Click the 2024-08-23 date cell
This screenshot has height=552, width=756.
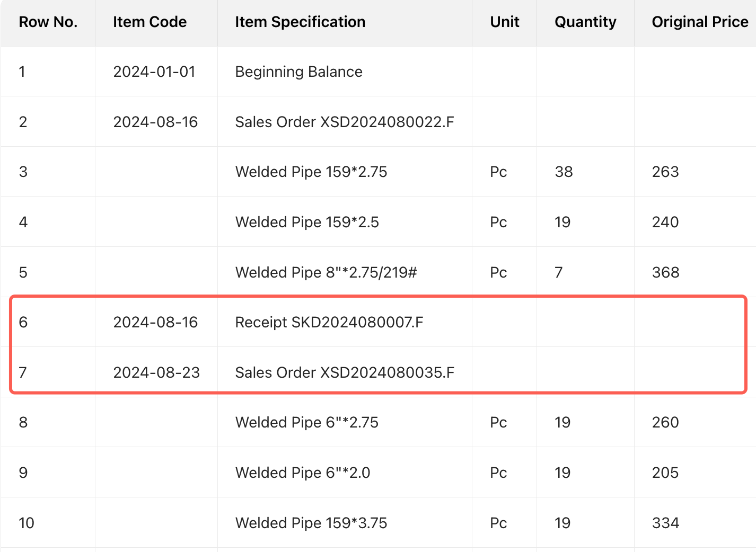156,373
